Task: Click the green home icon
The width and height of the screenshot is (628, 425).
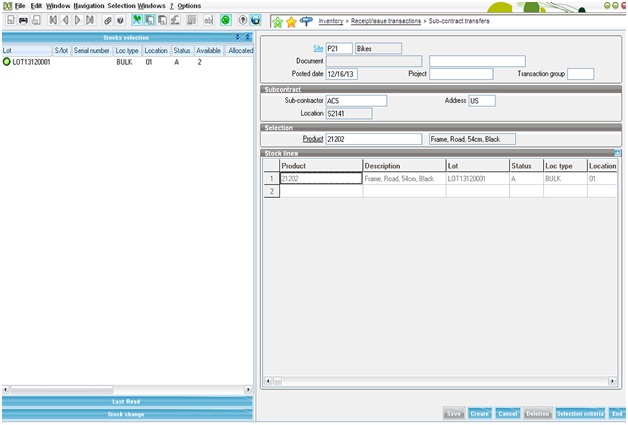Action: (277, 21)
